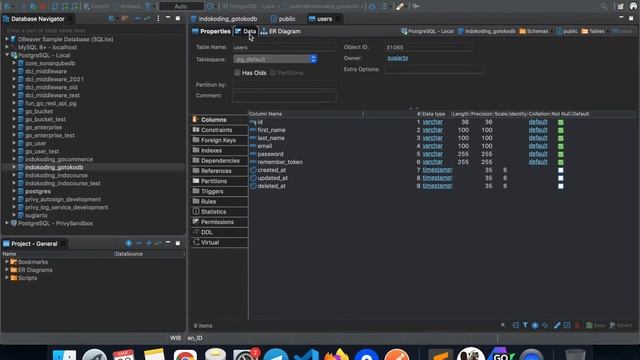This screenshot has width=640, height=360.
Task: Toggle Not Null checkbox for email column
Action: (561, 146)
